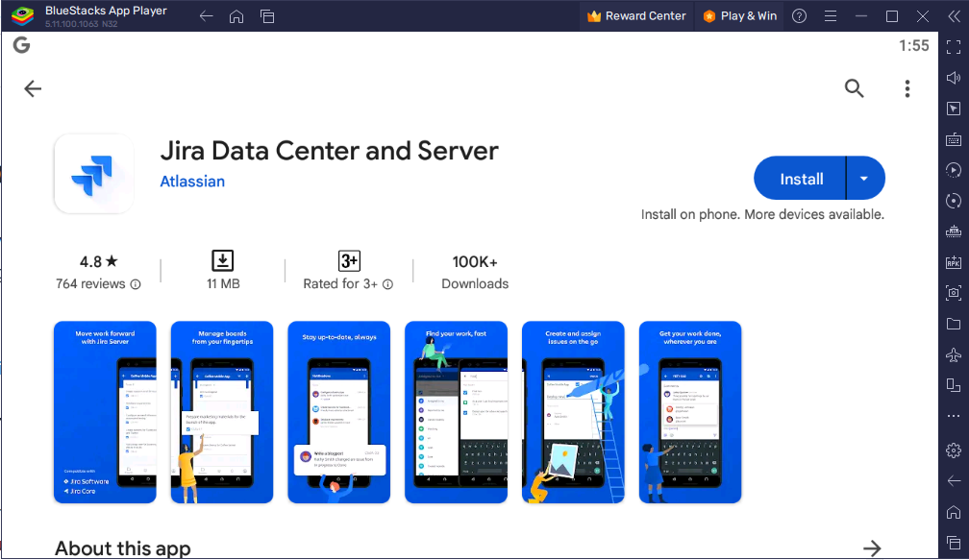Viewport: 969px width, 560px height.
Task: Collapse the sidebar with the double chevron
Action: [x=954, y=16]
